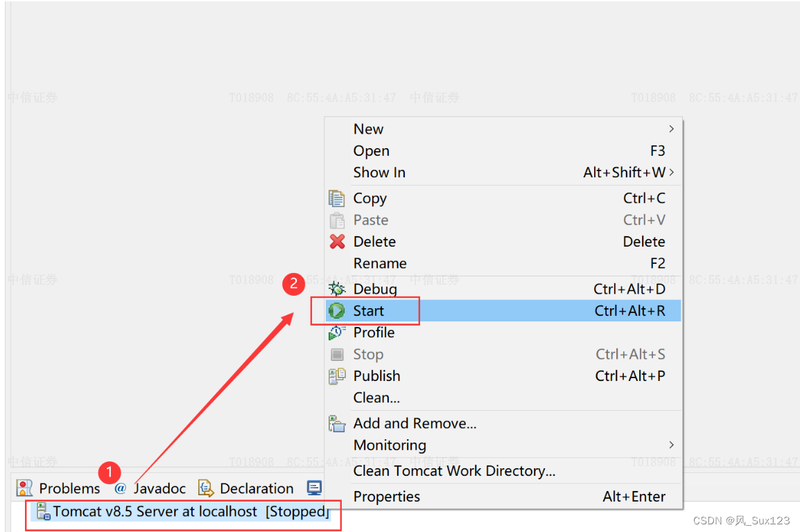800x532 pixels.
Task: Click the Profile clock icon
Action: (x=337, y=332)
